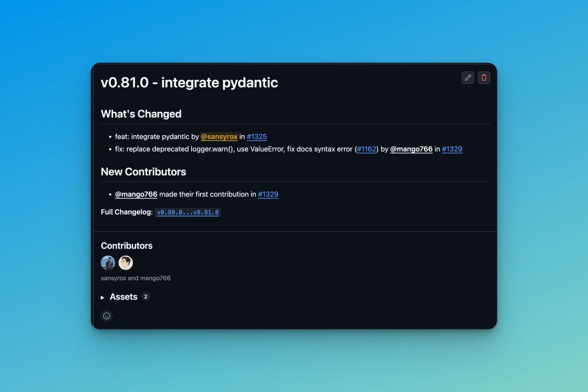Click the sansyrox contributor avatar
The height and width of the screenshot is (392, 588).
108,263
